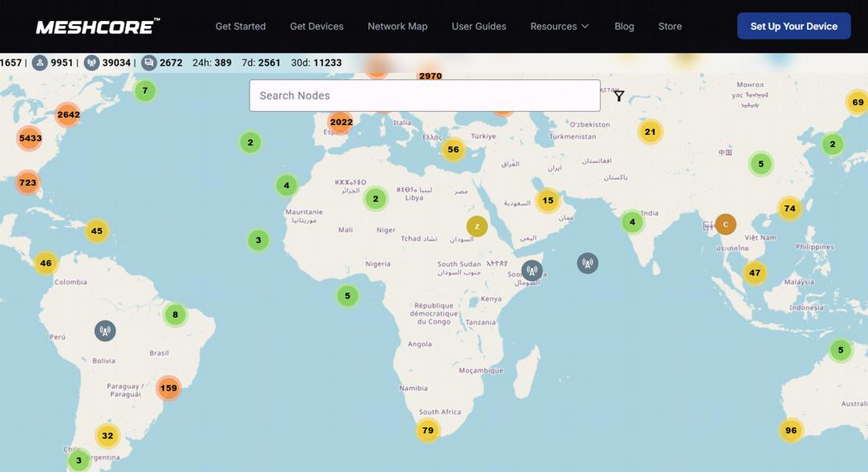Click the chat room icon beside 2672
This screenshot has height=472, width=868.
149,63
